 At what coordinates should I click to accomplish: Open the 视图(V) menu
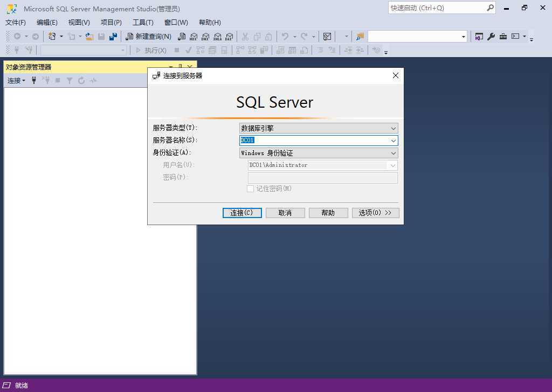pyautogui.click(x=79, y=23)
